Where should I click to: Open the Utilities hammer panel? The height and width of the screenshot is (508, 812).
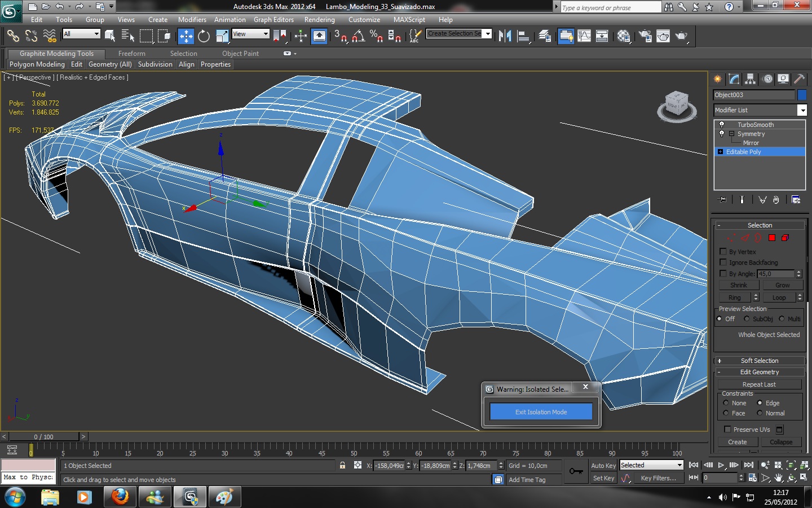point(799,79)
